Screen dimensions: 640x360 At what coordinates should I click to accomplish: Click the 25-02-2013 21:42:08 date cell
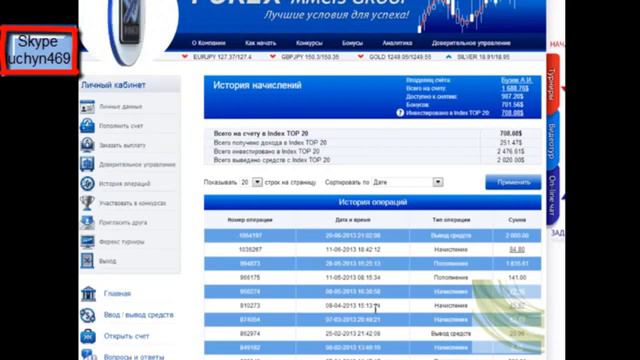click(353, 333)
